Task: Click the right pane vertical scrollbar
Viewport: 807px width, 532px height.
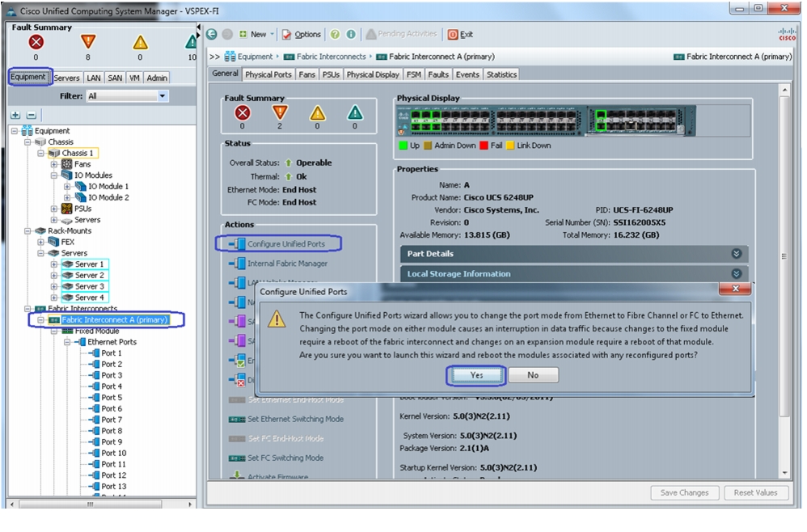Action: coord(784,281)
